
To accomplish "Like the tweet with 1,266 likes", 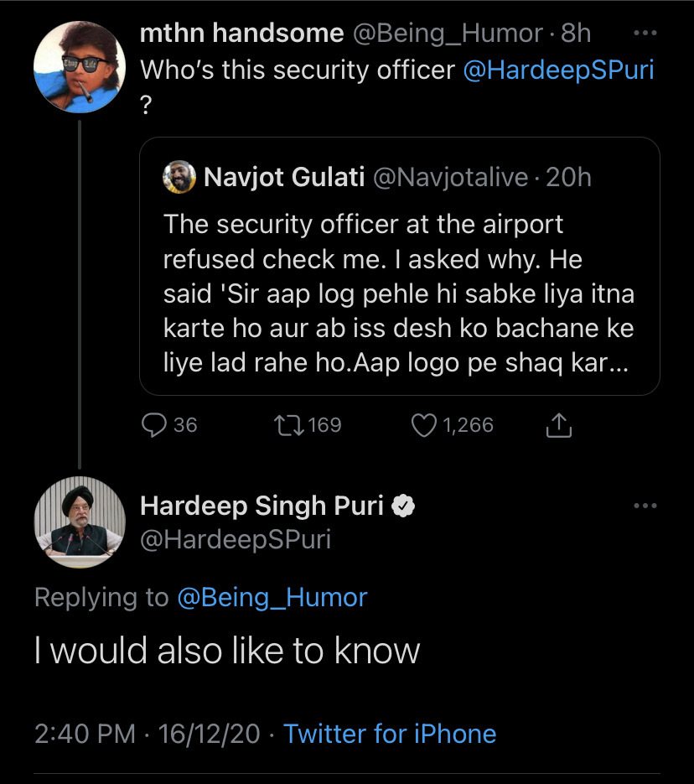I will pos(424,425).
